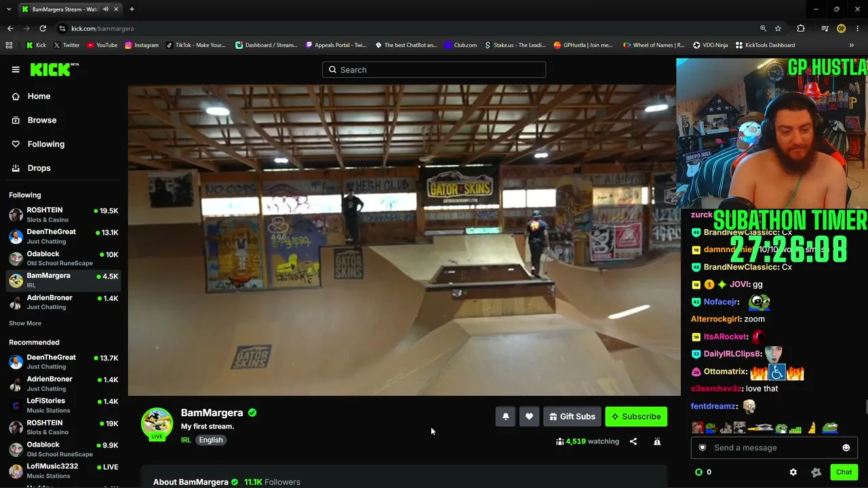Open LoFiStories in Recommended list
This screenshot has height=488, width=868.
pos(64,405)
